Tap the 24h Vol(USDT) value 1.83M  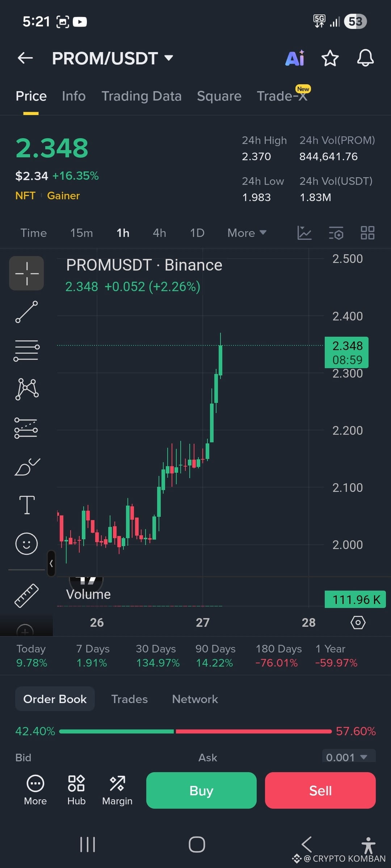pos(315,197)
